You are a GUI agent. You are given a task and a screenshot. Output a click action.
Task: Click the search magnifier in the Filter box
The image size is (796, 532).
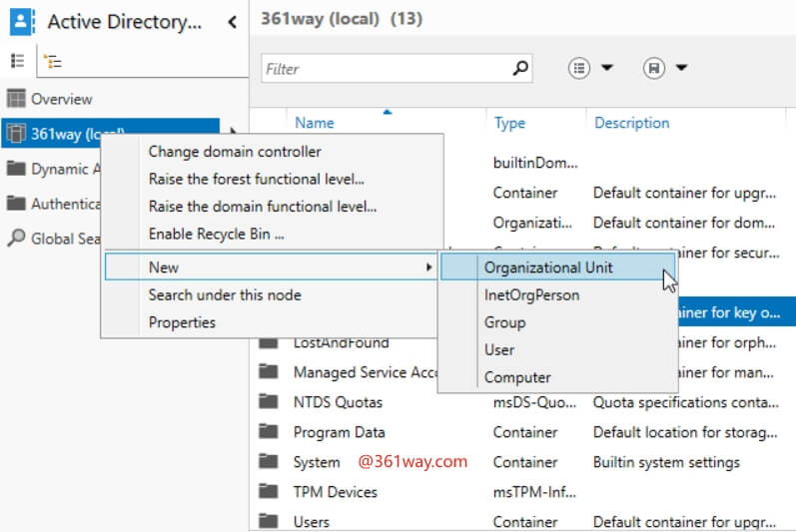coord(520,68)
